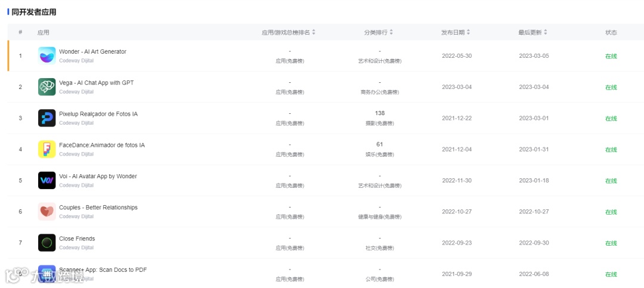Open the Wonder AI Art Generator app icon

point(47,55)
